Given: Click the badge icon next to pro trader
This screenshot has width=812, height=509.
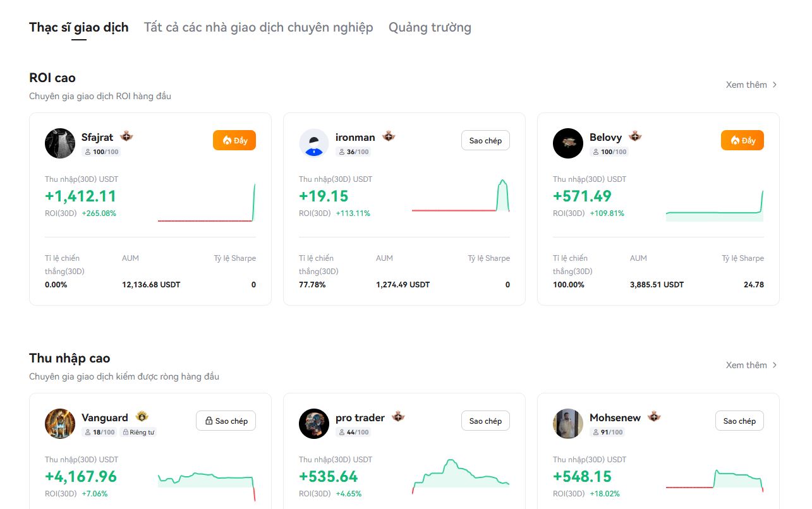Looking at the screenshot, I should point(398,417).
